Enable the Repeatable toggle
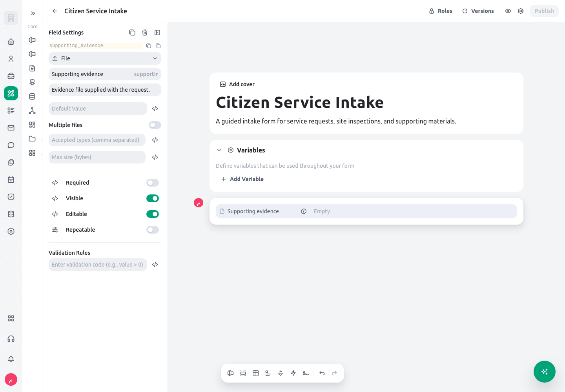The width and height of the screenshot is (565, 392). (x=153, y=230)
